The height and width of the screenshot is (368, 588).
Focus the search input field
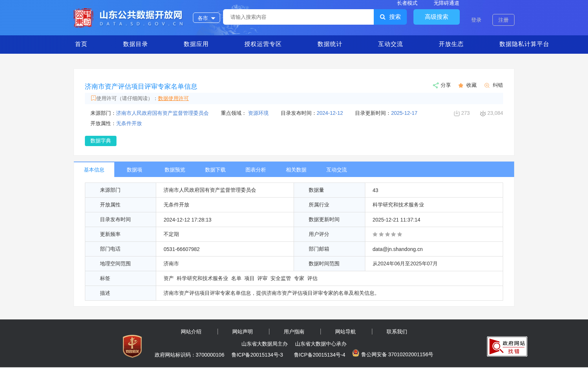coord(298,17)
